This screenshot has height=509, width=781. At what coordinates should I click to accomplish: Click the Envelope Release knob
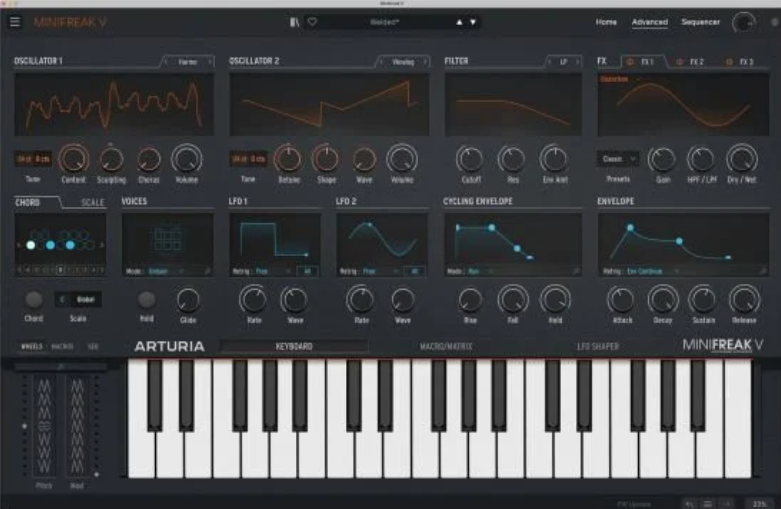[744, 300]
